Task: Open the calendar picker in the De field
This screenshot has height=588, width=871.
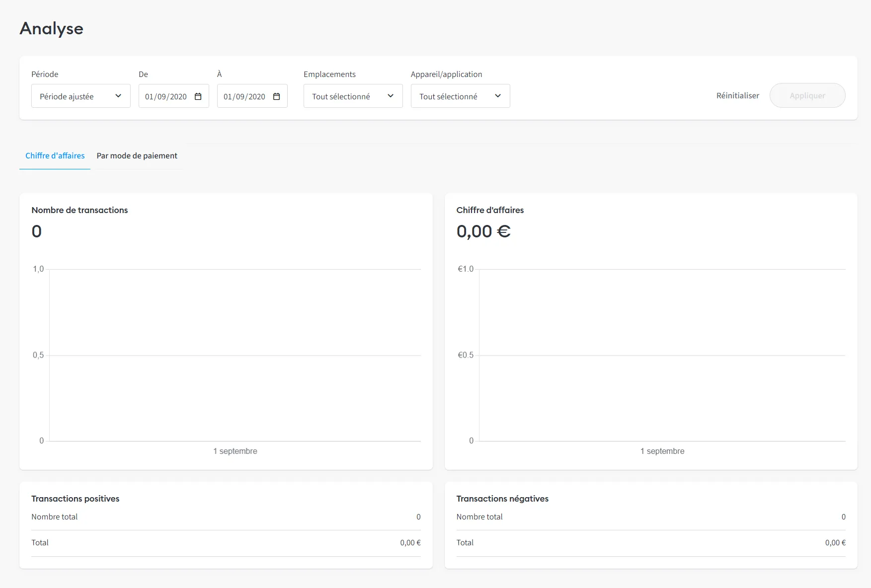Action: 198,96
